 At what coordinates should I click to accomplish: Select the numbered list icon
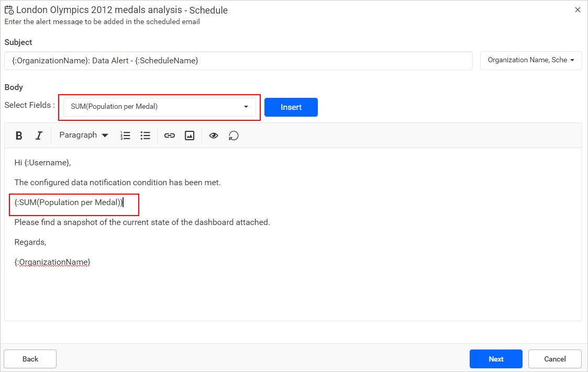tap(125, 135)
